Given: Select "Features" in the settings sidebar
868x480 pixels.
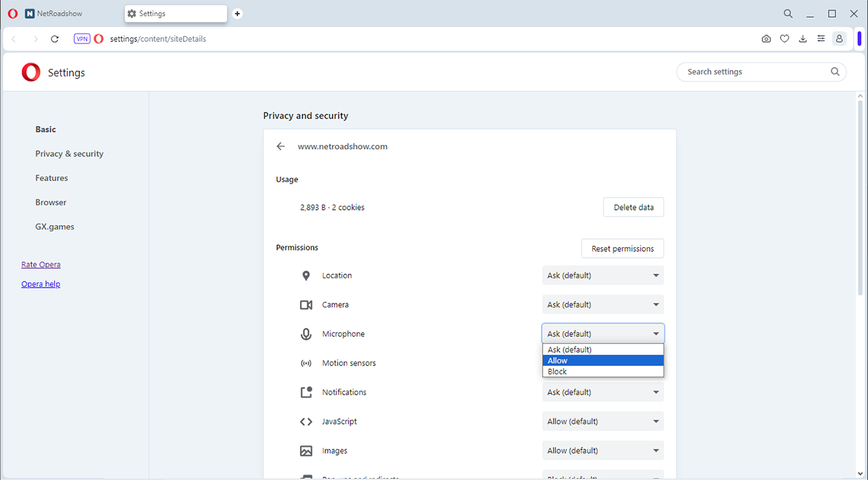Looking at the screenshot, I should [51, 177].
